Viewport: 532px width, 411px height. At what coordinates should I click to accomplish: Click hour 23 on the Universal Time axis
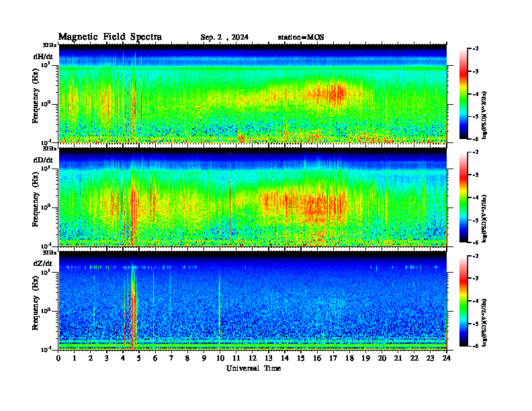coord(430,359)
